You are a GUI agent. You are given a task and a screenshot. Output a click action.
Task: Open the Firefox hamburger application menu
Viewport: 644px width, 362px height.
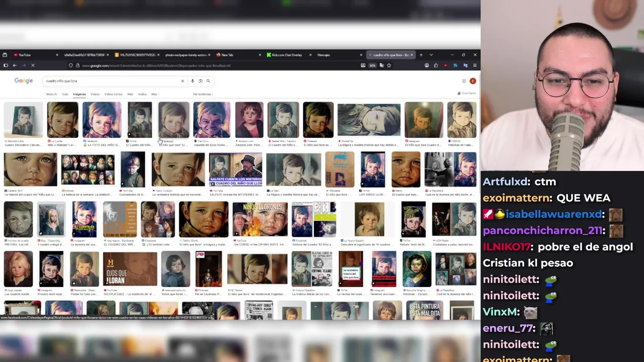pos(474,65)
